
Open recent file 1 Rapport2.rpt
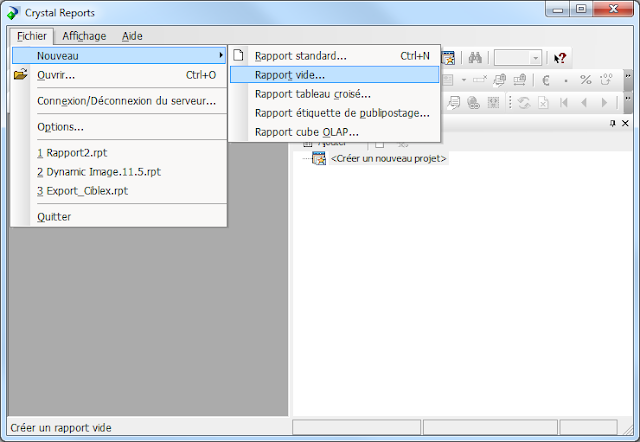click(x=119, y=153)
